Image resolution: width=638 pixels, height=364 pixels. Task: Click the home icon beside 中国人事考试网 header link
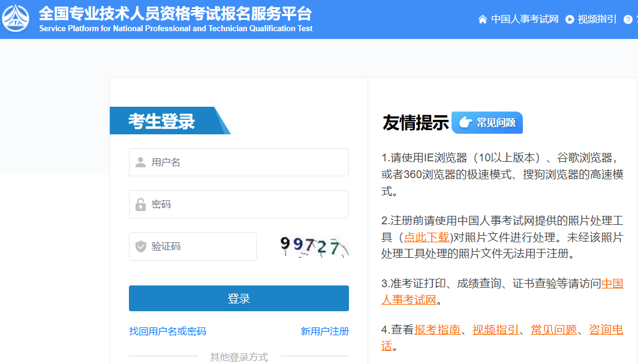482,19
